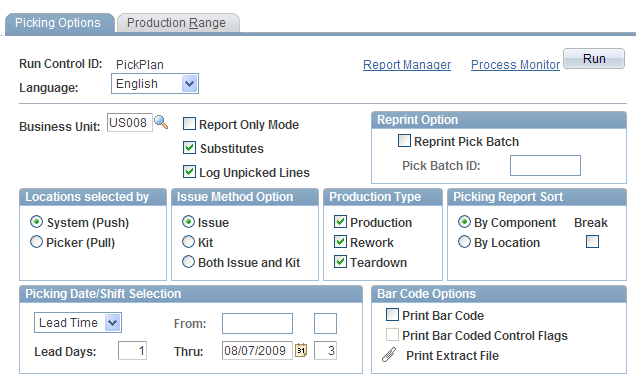
Task: Toggle Log Unpicked Lines checkbox
Action: [x=189, y=172]
